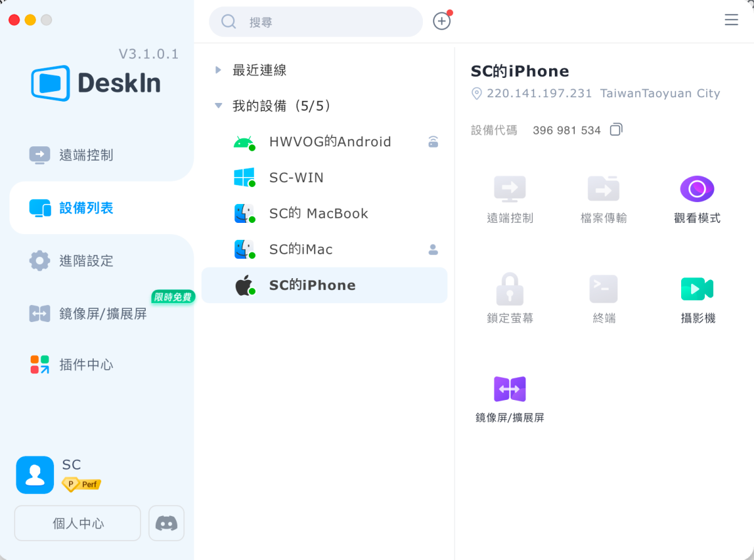The width and height of the screenshot is (754, 560).
Task: Open the hamburger menu at top right
Action: point(731,20)
